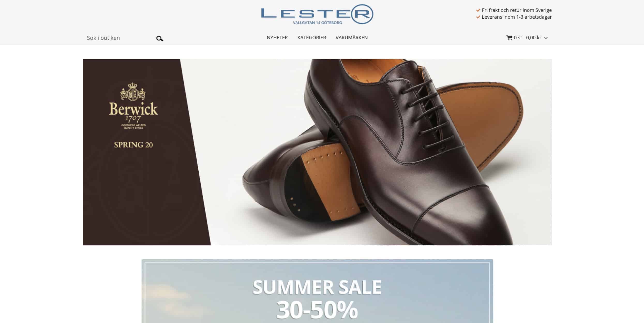644x323 pixels.
Task: Click the Vallgatan 14 Göteborg tagline
Action: tap(317, 23)
